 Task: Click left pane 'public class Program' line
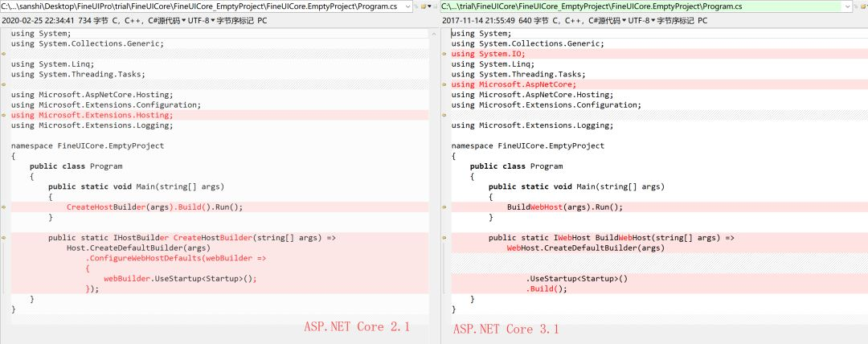pos(76,166)
